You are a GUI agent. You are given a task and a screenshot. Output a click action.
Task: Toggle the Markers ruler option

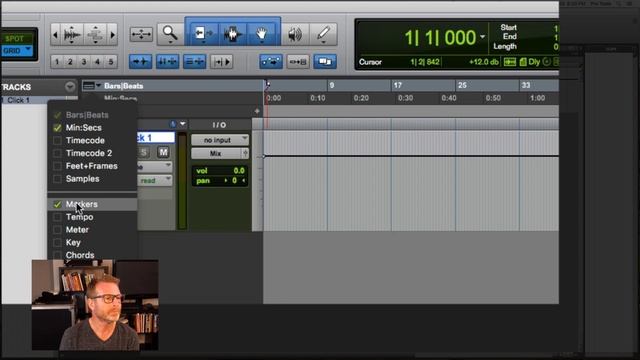[92, 204]
